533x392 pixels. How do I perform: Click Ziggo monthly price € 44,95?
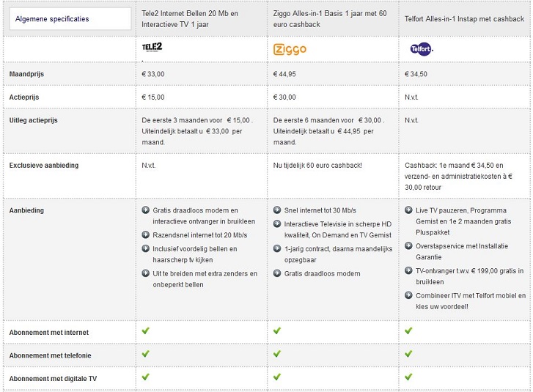[x=284, y=74]
